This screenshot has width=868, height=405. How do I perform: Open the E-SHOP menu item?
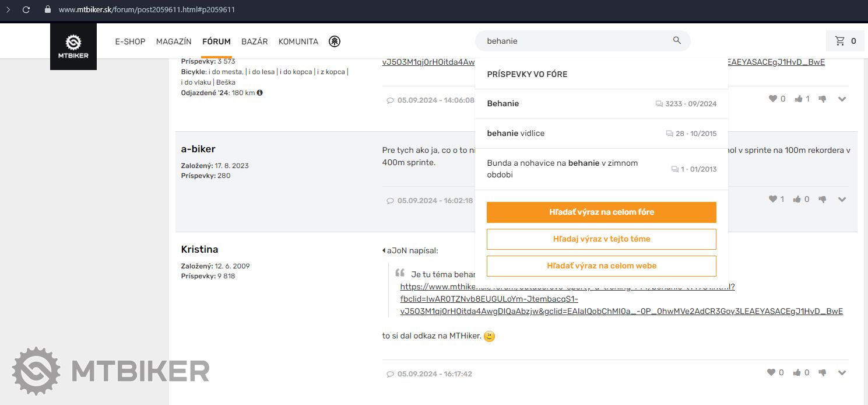pos(130,41)
